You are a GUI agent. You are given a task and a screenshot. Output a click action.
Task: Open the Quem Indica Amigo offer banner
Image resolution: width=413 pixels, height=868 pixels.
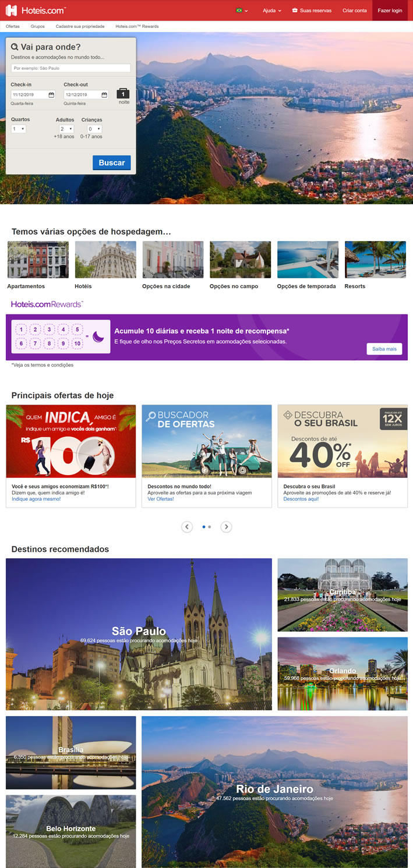pos(71,441)
